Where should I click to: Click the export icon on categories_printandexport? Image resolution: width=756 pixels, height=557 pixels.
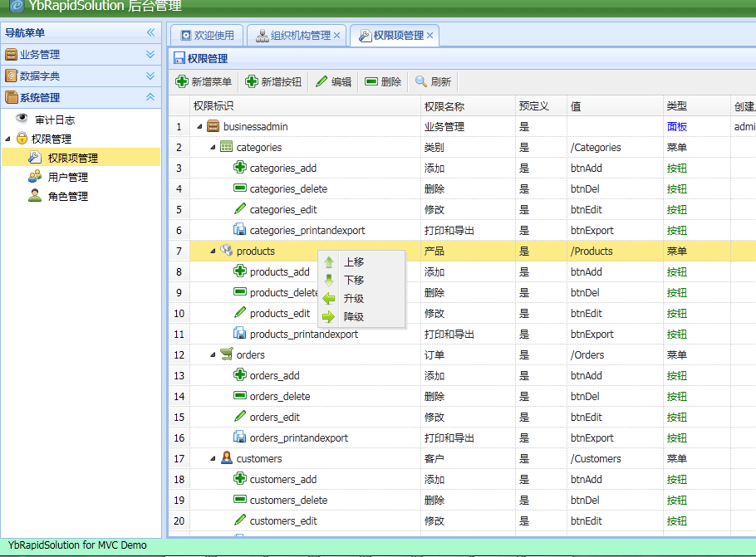coord(239,229)
